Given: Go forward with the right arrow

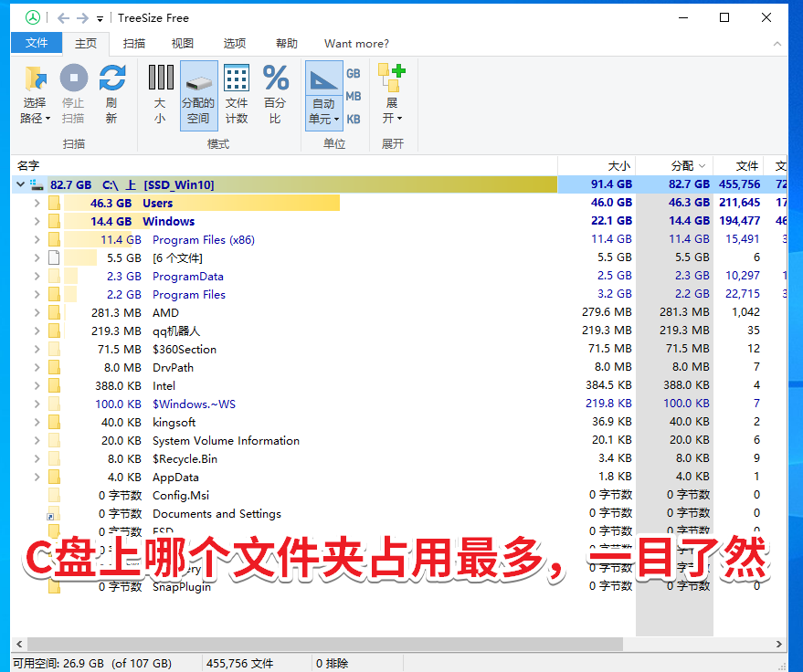Looking at the screenshot, I should (82, 18).
